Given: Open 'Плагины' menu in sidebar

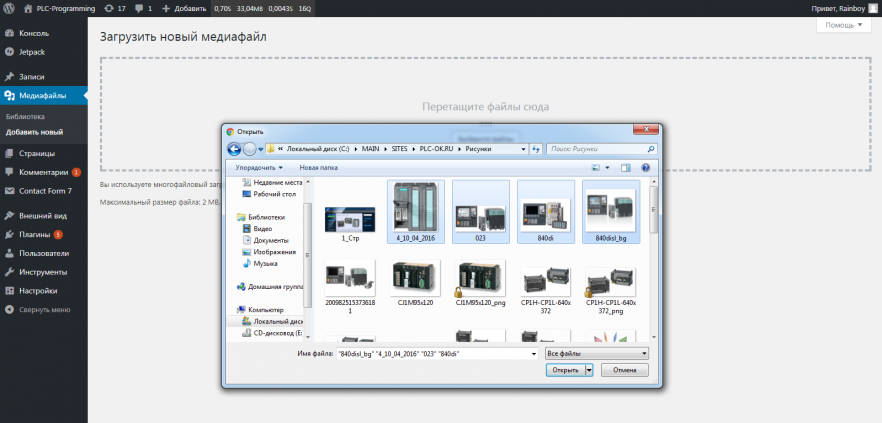Looking at the screenshot, I should click(36, 234).
